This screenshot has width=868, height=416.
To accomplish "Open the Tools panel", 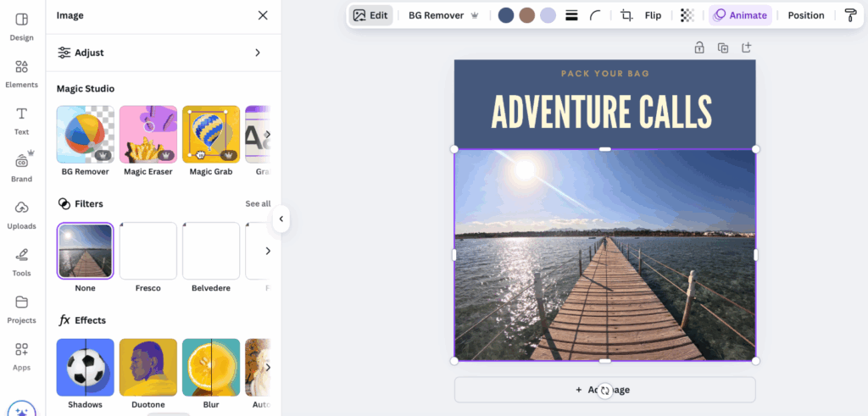I will (x=21, y=262).
